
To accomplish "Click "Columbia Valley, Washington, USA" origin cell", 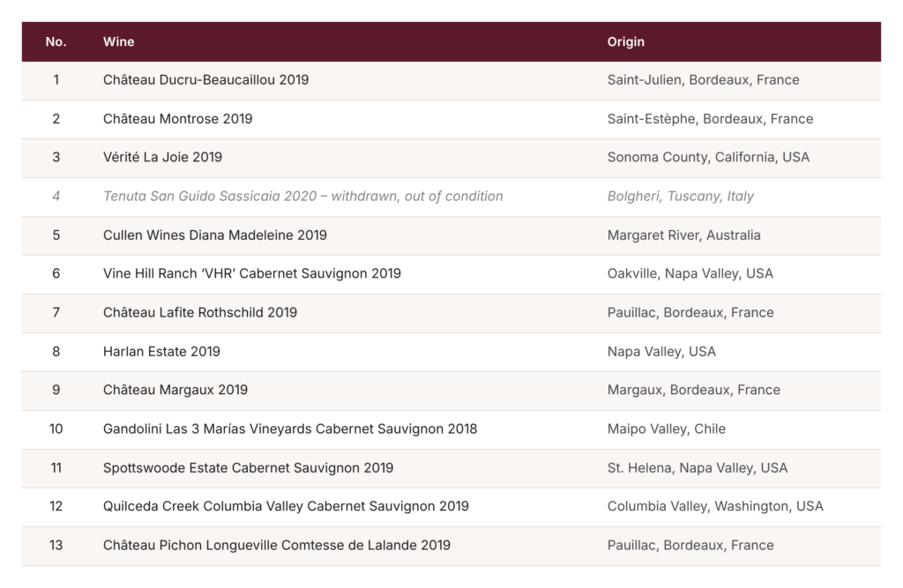I will (714, 506).
